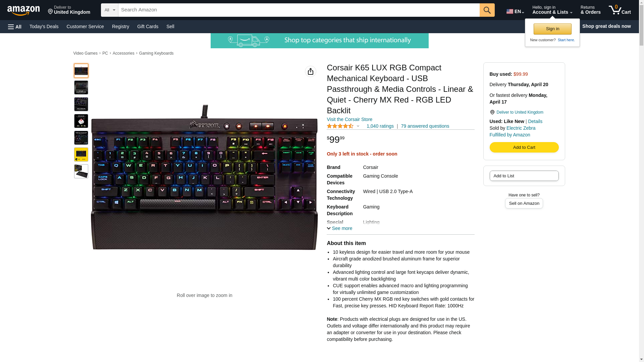Screen dimensions: 644x362
Task: Open Today's Deals menu item
Action: 44,26
